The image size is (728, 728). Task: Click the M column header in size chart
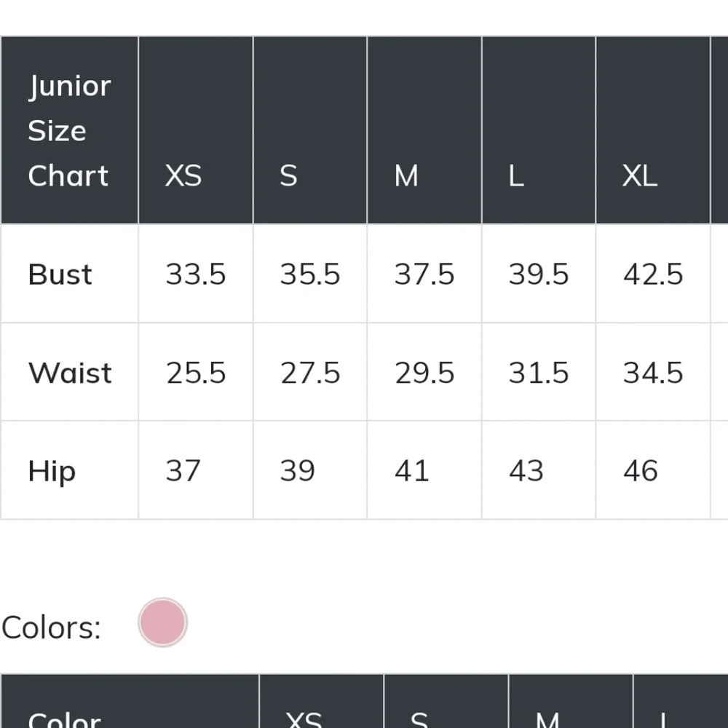424,130
